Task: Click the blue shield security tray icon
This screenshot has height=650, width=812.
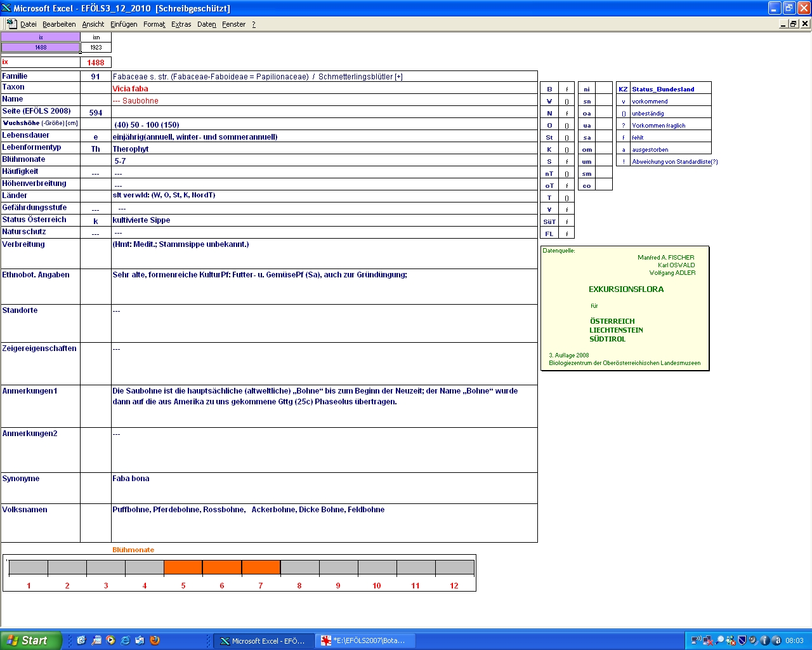Action: pyautogui.click(x=742, y=640)
